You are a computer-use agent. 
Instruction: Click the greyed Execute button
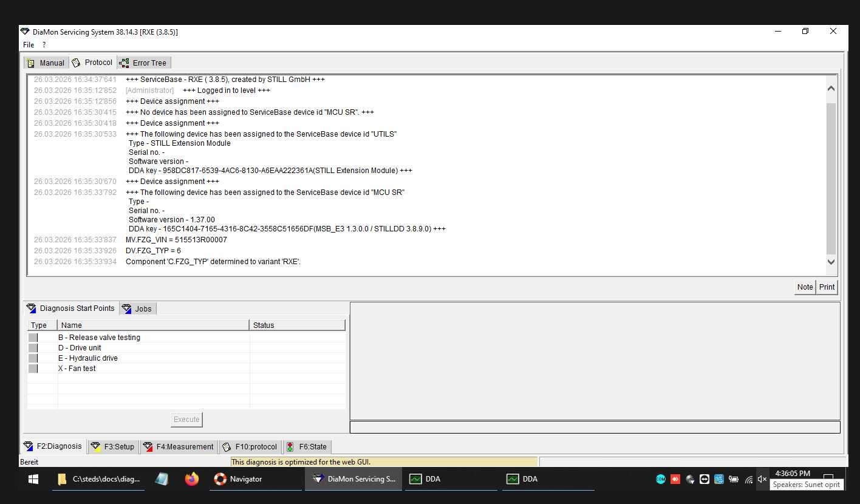[186, 420]
